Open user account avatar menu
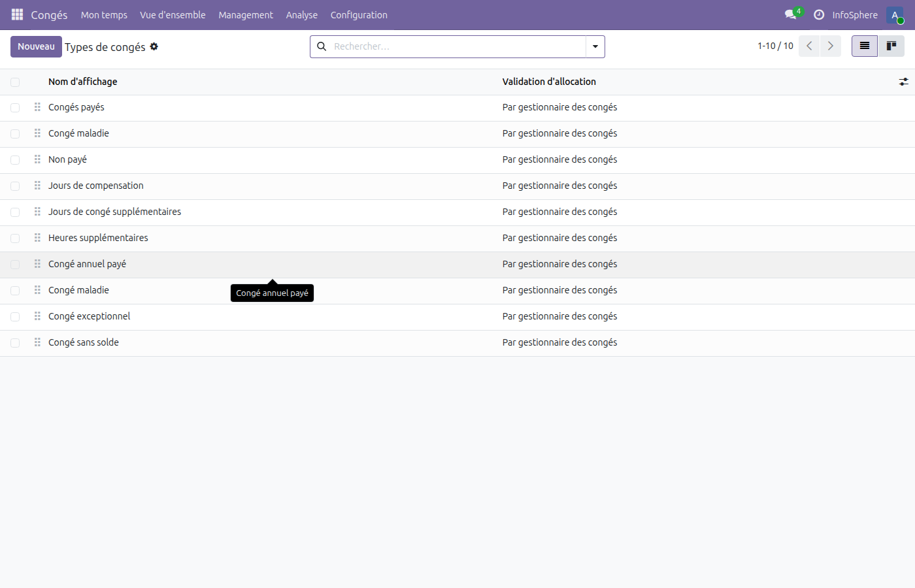This screenshot has width=915, height=588. [895, 14]
